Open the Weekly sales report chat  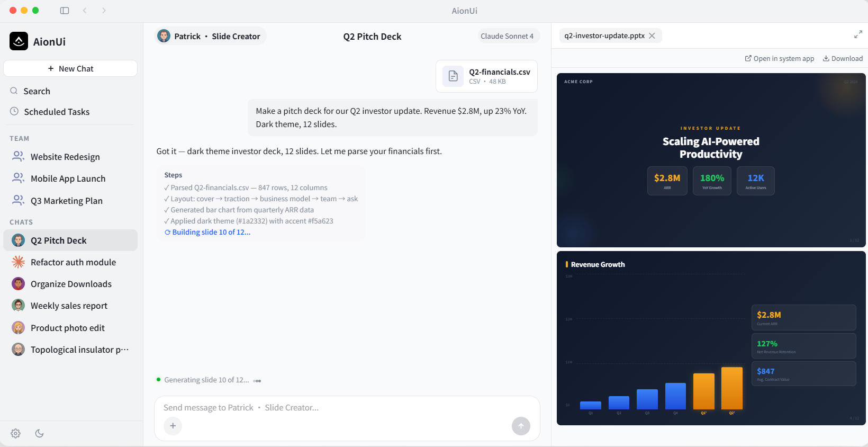[x=70, y=306]
